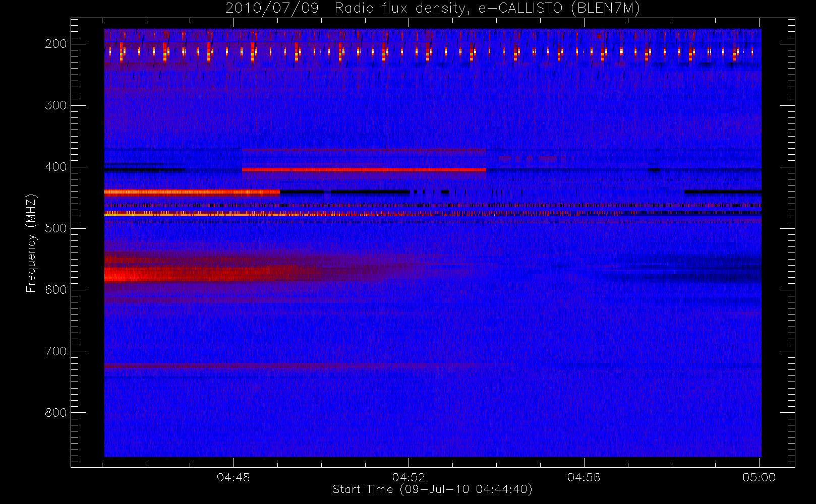Select the 400 frequency tick label

tap(55, 167)
